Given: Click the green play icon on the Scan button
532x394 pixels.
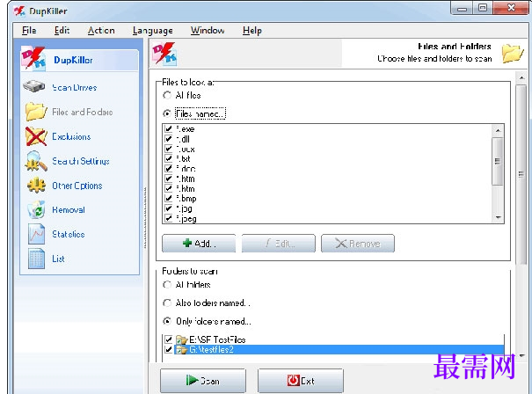Looking at the screenshot, I should click(192, 380).
